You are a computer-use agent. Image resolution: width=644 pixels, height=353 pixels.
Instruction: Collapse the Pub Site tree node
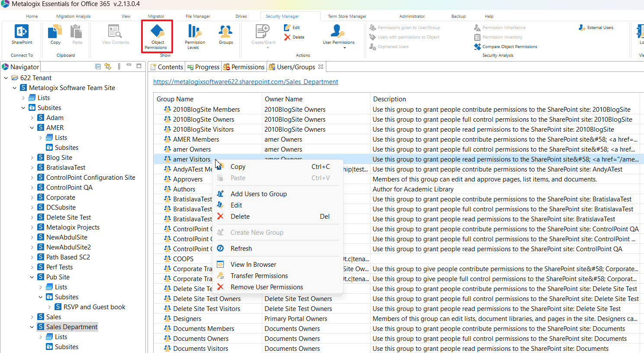(x=32, y=277)
